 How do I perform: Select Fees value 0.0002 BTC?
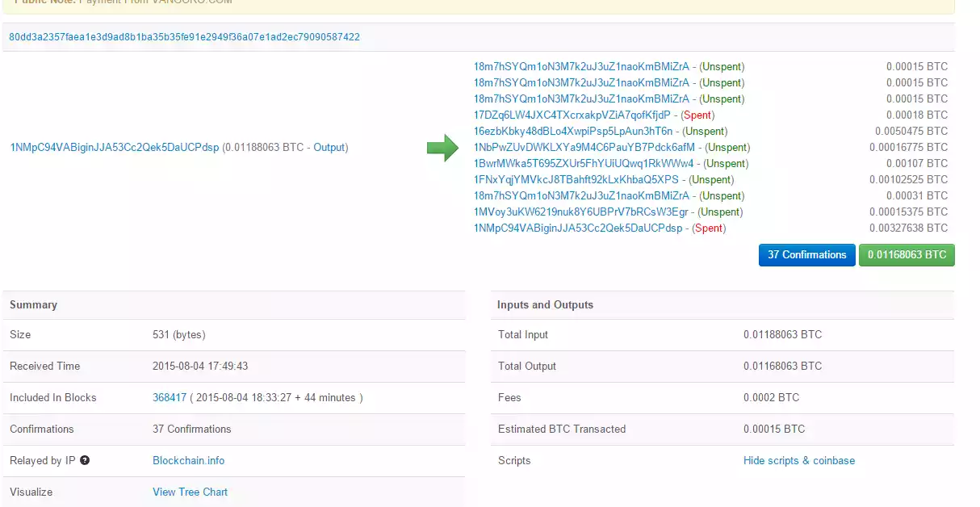(x=771, y=397)
